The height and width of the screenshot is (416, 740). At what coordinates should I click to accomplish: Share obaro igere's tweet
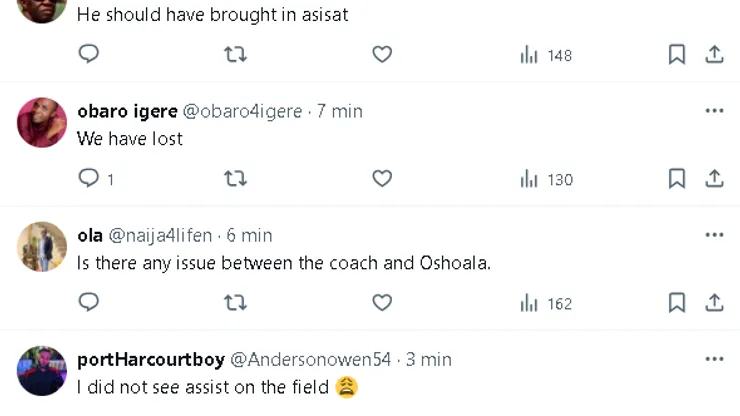click(x=714, y=178)
